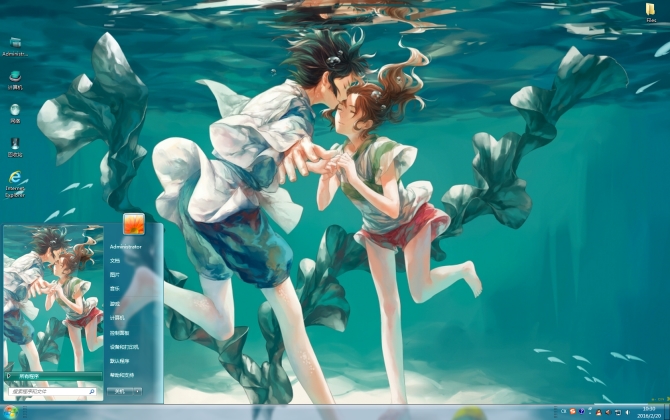This screenshot has height=420, width=670.
Task: Open the 网络 (Network) desktop icon
Action: pyautogui.click(x=15, y=114)
